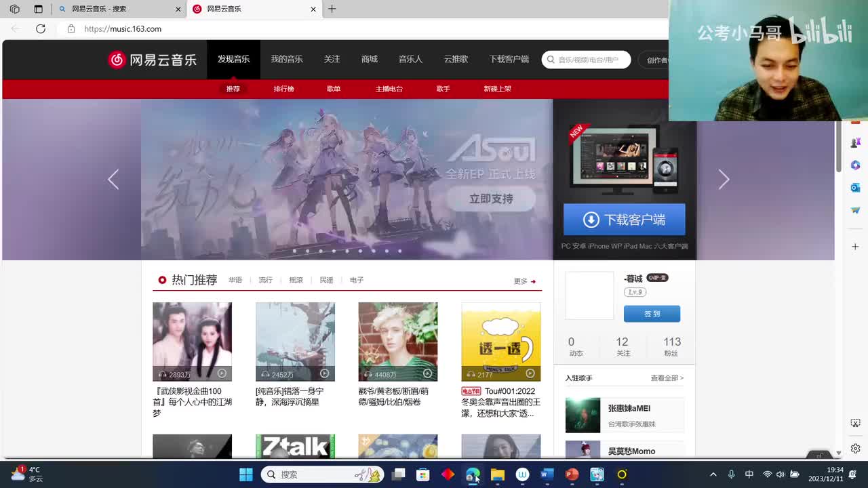Play the Tou#001 radio show with 2177 plays
The image size is (868, 488).
click(530, 373)
